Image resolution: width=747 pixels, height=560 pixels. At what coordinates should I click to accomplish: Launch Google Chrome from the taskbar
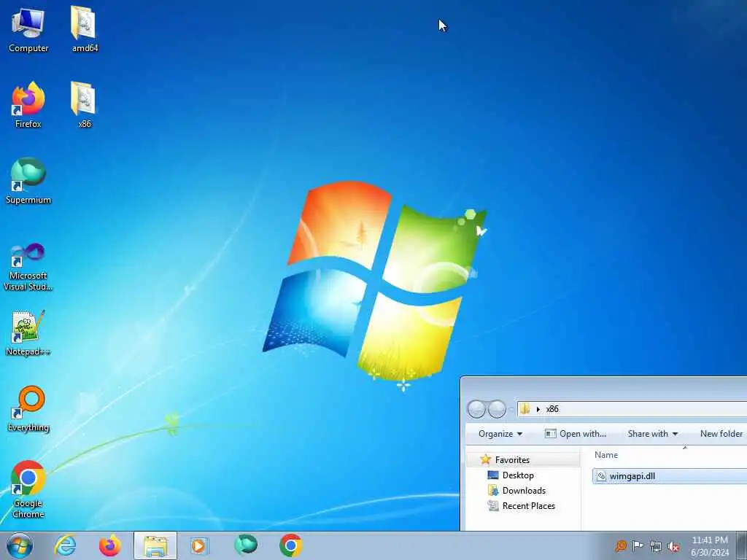[x=290, y=545]
